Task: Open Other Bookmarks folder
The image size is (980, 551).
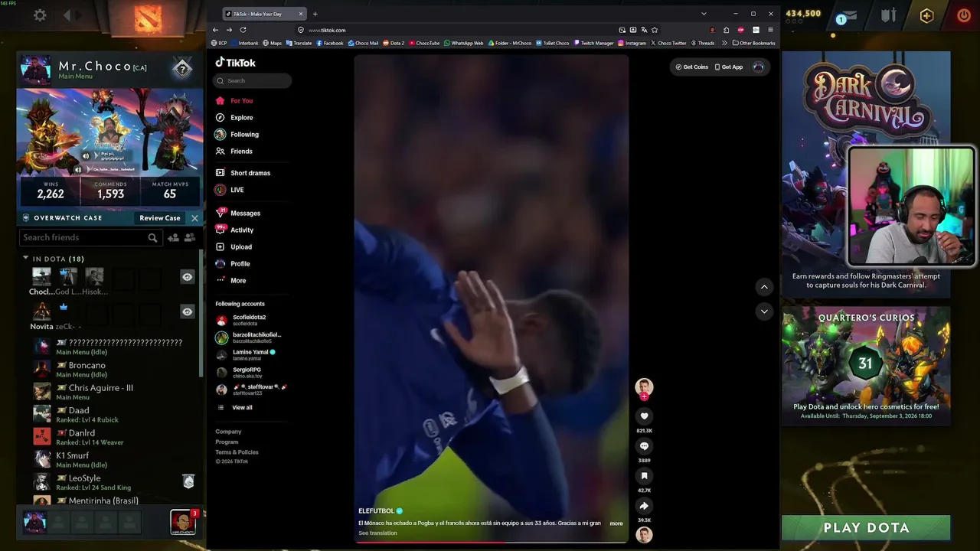Action: click(x=754, y=43)
